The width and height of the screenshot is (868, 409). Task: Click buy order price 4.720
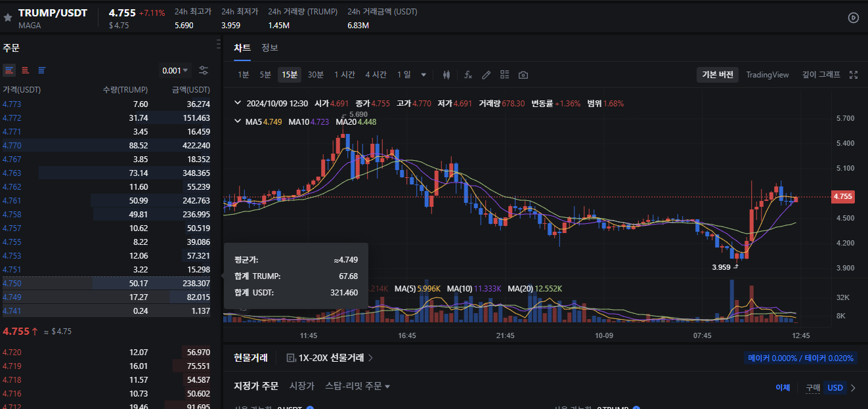[12, 353]
